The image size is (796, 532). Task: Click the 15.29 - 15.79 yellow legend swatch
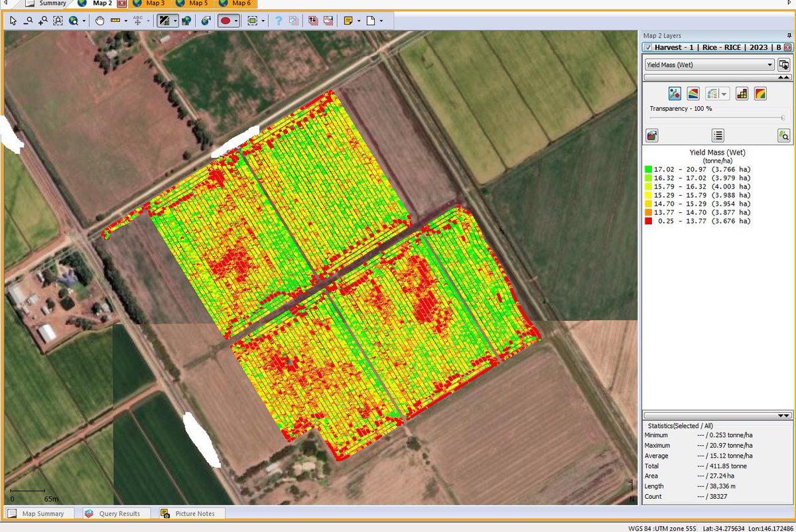648,196
